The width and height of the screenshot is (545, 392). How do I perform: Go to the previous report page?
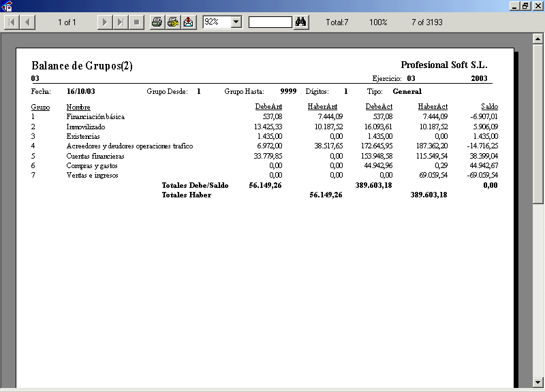[x=28, y=22]
